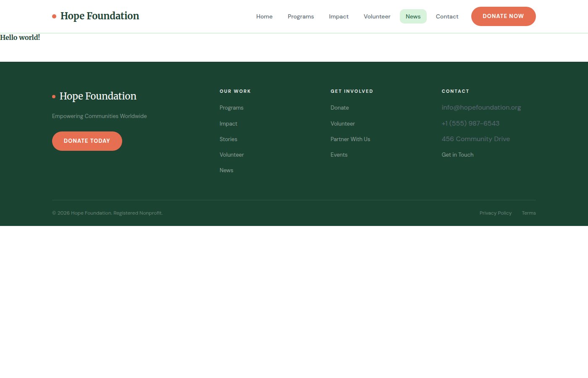Click the 2026 Hope Foundation copyright text

(108, 213)
